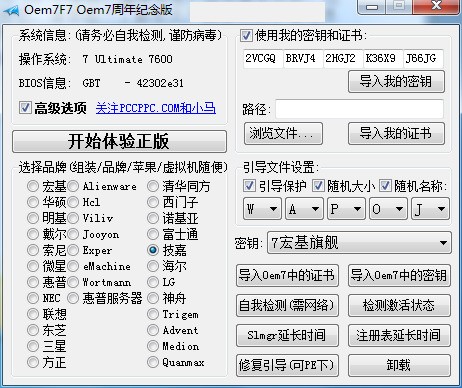Click the 导入我的证书 button

pos(396,133)
